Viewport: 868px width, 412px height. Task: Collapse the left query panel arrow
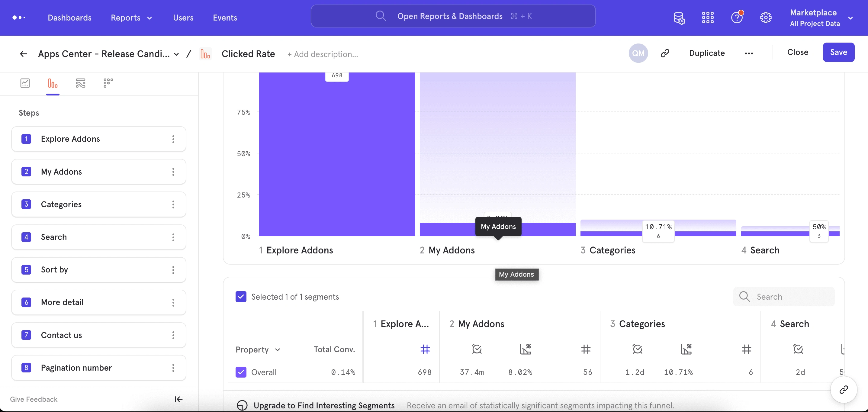178,399
